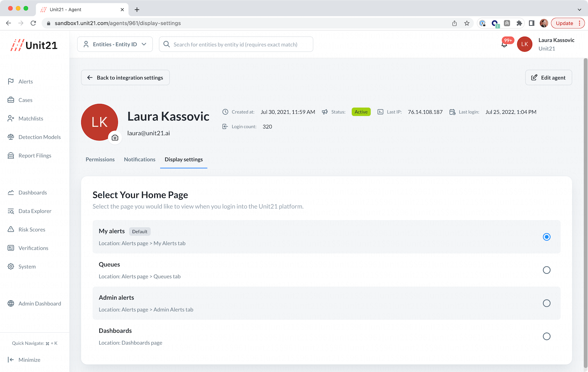The height and width of the screenshot is (372, 588).
Task: Click Last IP value 76.14.108.187
Action: point(425,112)
